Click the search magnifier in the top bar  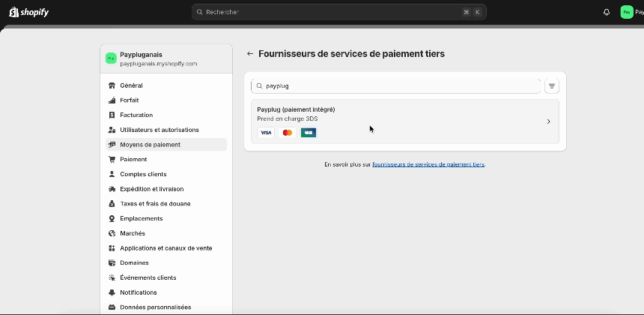[200, 12]
